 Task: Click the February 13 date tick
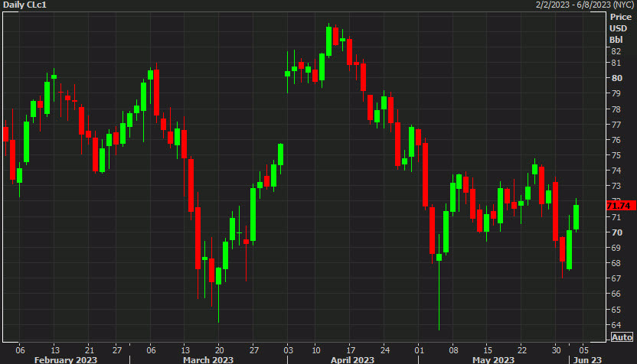[55, 349]
